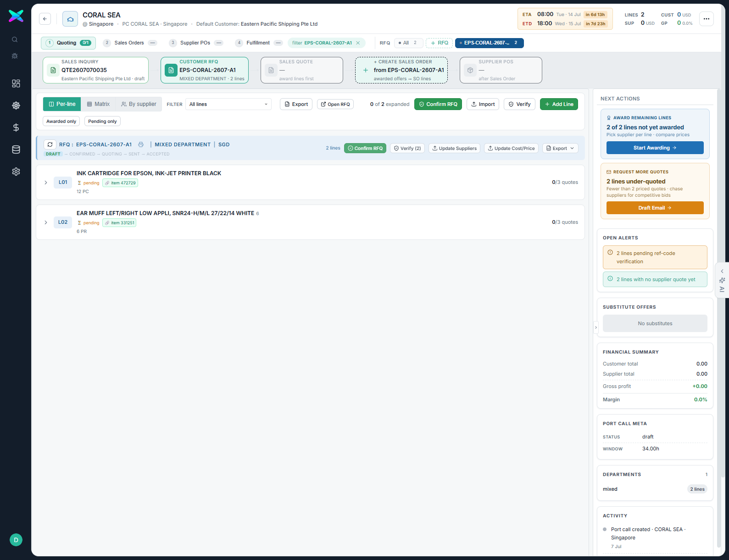Open the Sales Orders stage tab
Image resolution: width=729 pixels, height=560 pixels.
point(130,43)
